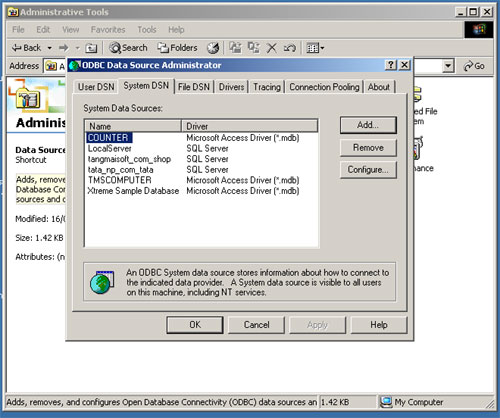500x418 pixels.
Task: Click the ODBC globe icon in title bar
Action: point(75,65)
